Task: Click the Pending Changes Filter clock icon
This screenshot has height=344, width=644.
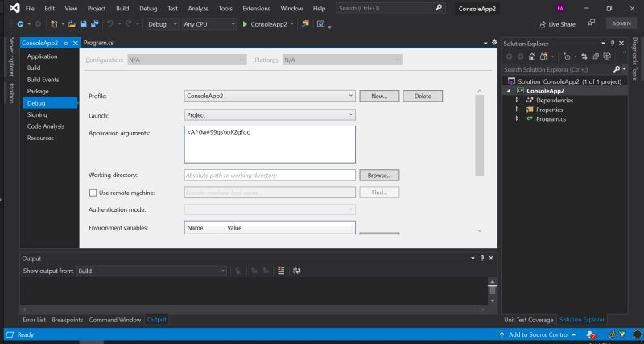Action: pos(568,56)
